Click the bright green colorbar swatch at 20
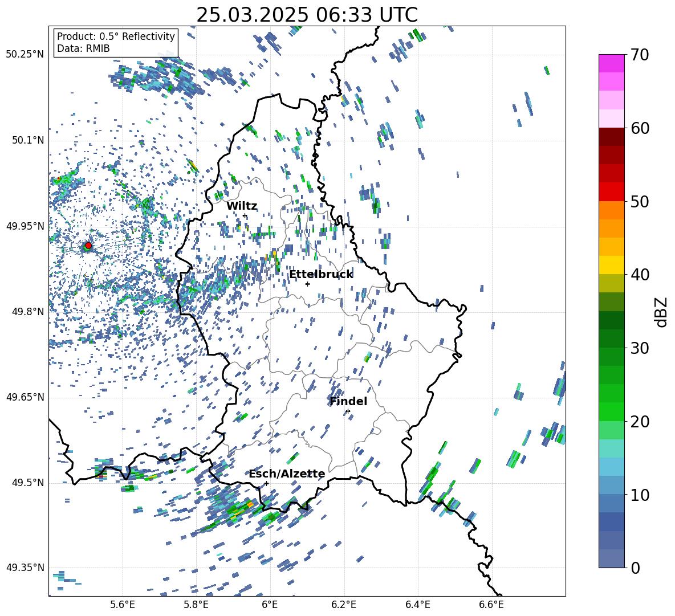Viewport: 675px width, 616px height. (611, 411)
